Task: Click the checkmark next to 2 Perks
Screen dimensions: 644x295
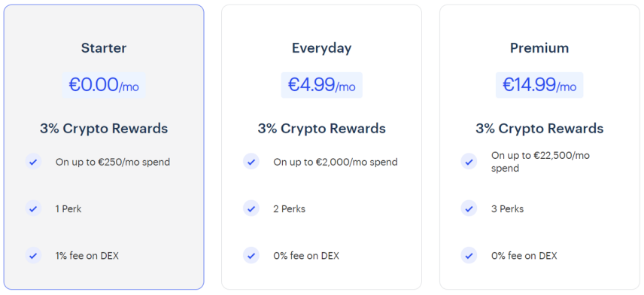Action: coord(251,208)
